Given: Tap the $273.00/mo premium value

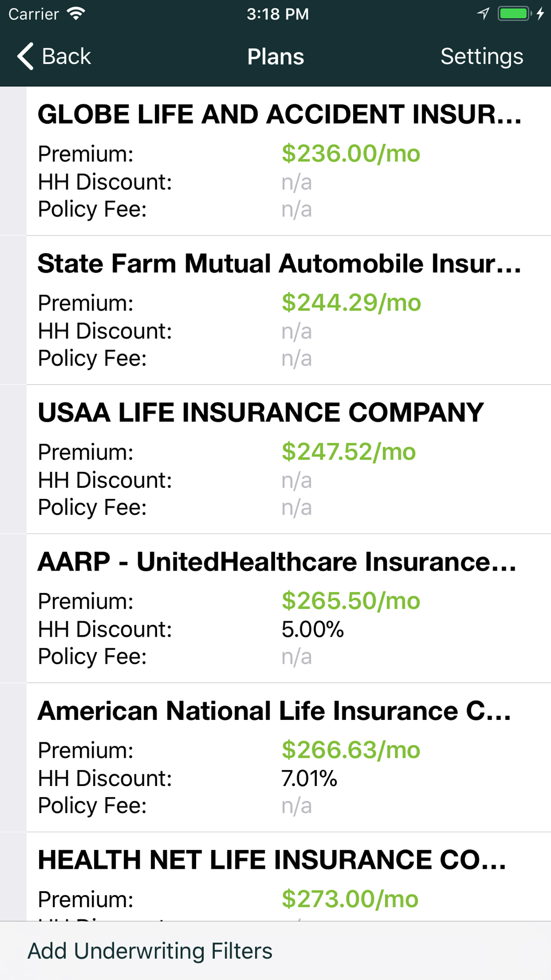Looking at the screenshot, I should coord(350,899).
